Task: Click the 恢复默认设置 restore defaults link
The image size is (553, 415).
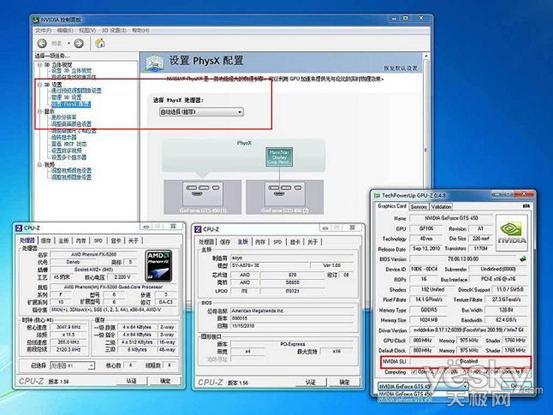Action: point(400,68)
